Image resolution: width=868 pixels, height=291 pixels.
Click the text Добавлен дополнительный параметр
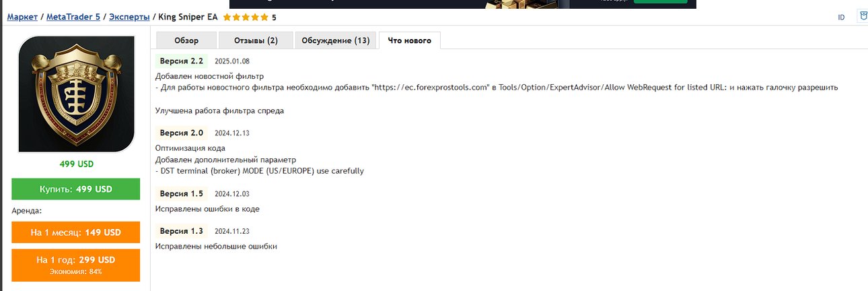225,160
